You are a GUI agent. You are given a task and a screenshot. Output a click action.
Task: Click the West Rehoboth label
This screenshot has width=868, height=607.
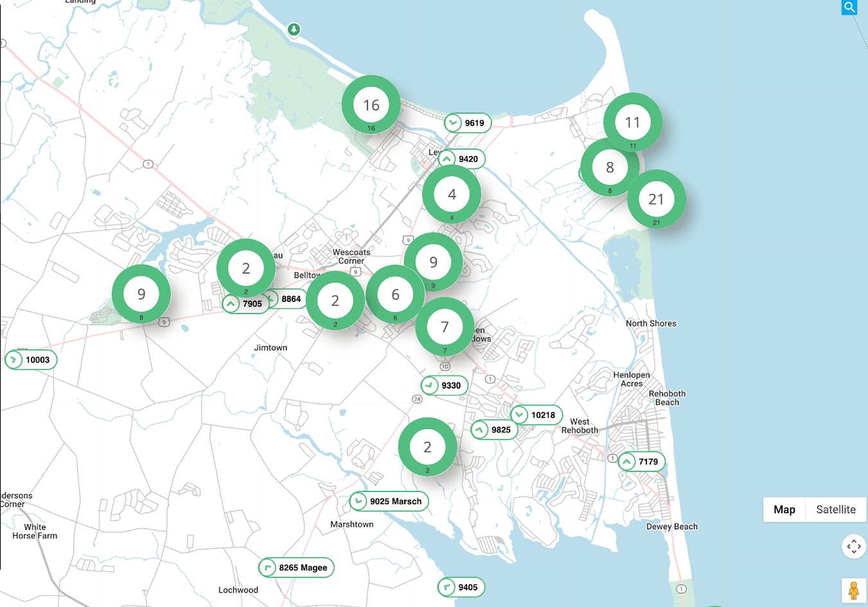(580, 426)
